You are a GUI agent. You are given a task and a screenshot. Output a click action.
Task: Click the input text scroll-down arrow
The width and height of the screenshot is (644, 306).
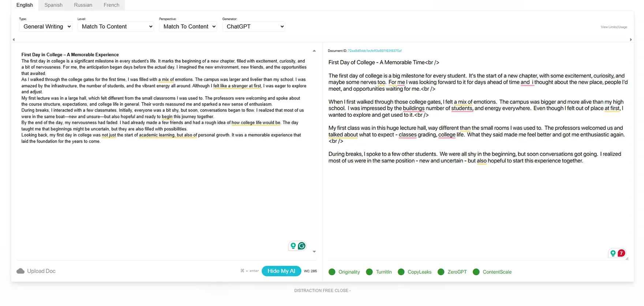click(314, 251)
